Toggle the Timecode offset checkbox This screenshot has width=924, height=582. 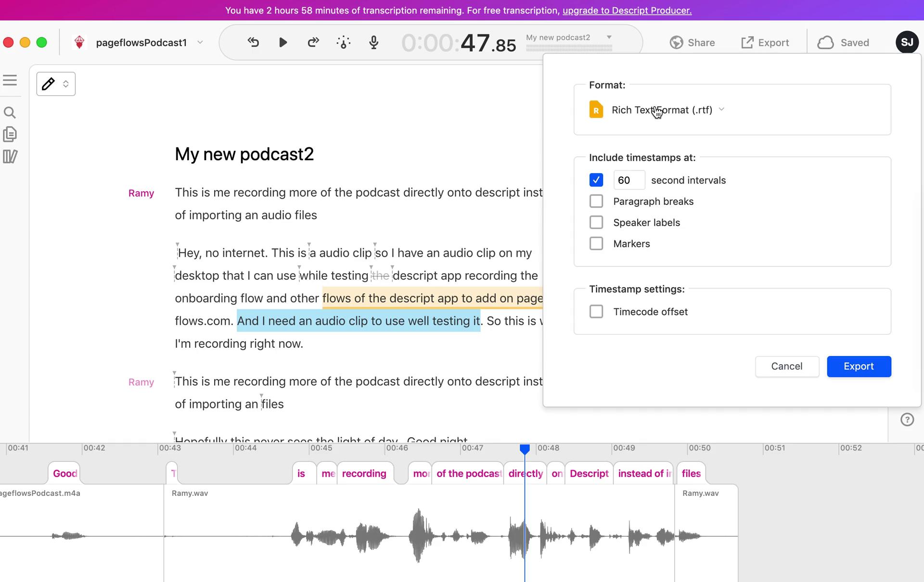click(x=595, y=311)
